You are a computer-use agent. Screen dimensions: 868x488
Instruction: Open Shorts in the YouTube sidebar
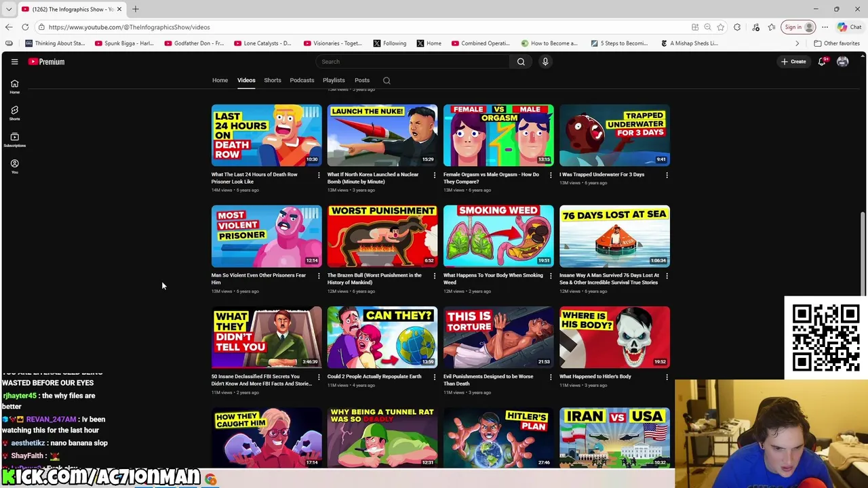tap(14, 113)
